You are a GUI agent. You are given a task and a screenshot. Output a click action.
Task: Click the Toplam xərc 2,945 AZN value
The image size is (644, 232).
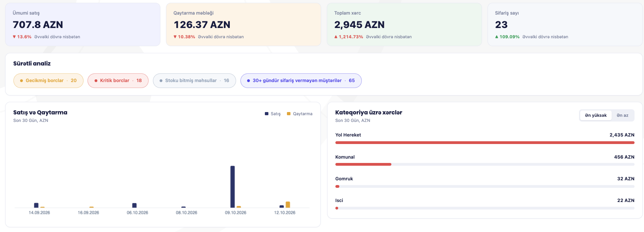click(x=359, y=25)
